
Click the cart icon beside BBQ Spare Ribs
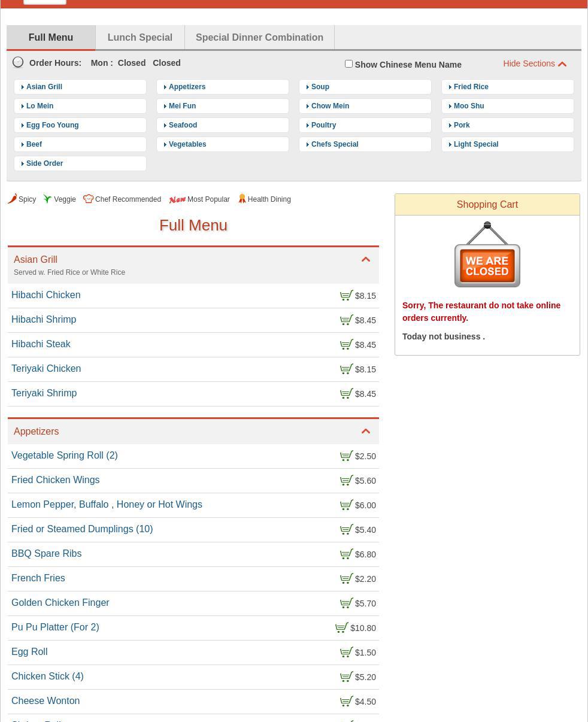tap(346, 554)
